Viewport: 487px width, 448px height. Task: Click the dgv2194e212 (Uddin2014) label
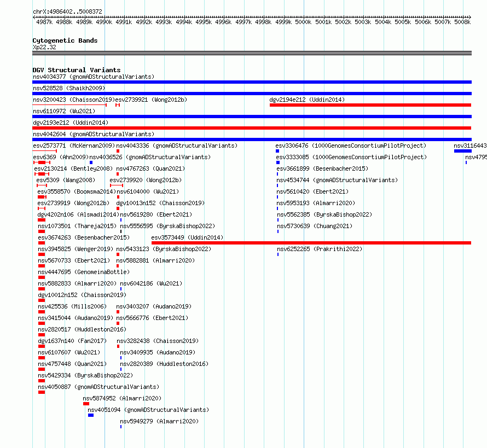307,100
